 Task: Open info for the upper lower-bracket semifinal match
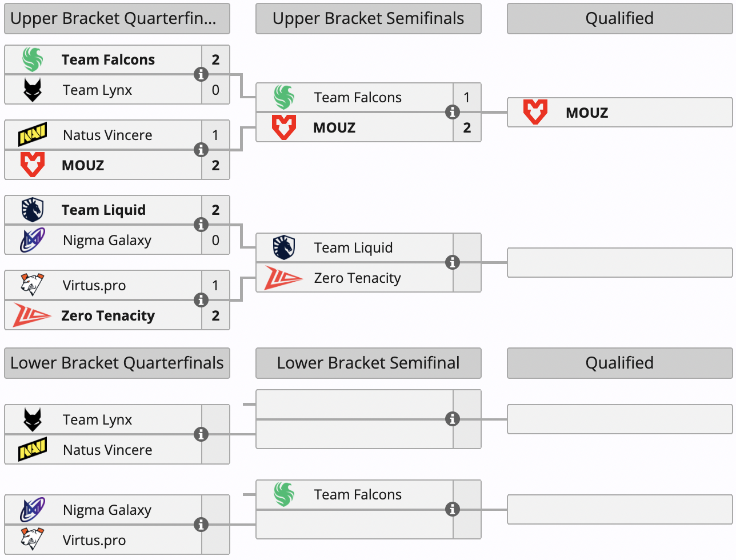(453, 419)
